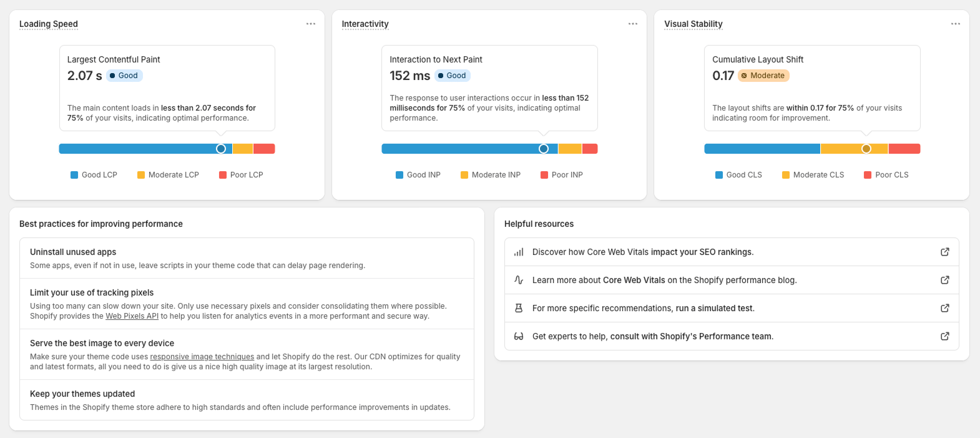Screen dimensions: 980x438
Task: Click the Uninstall unused apps heading
Action: 73,252
